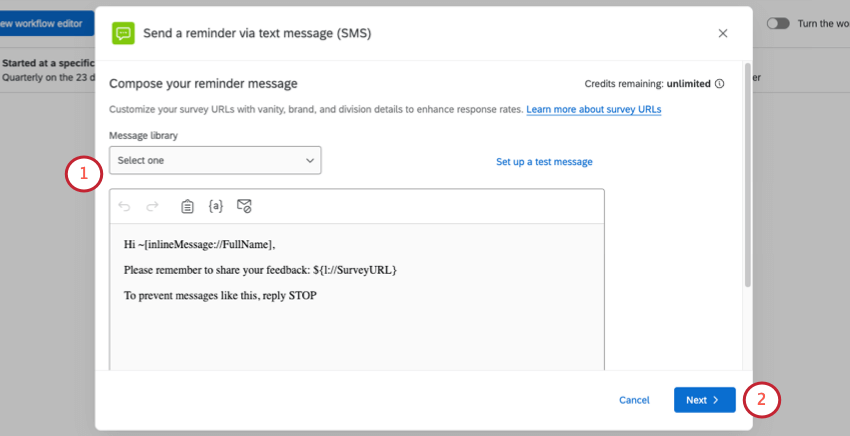Image resolution: width=850 pixels, height=436 pixels.
Task: Open the piped text {a} icon
Action: point(216,206)
